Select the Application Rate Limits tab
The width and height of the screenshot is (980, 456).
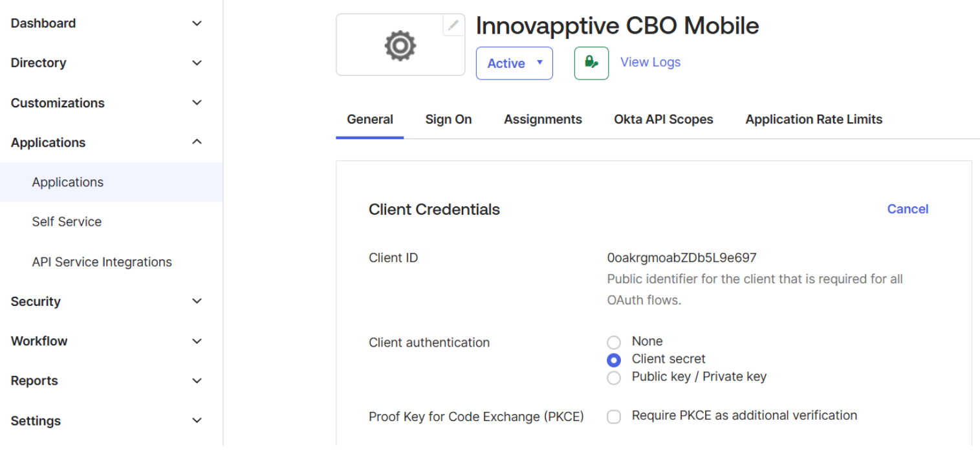coord(813,120)
